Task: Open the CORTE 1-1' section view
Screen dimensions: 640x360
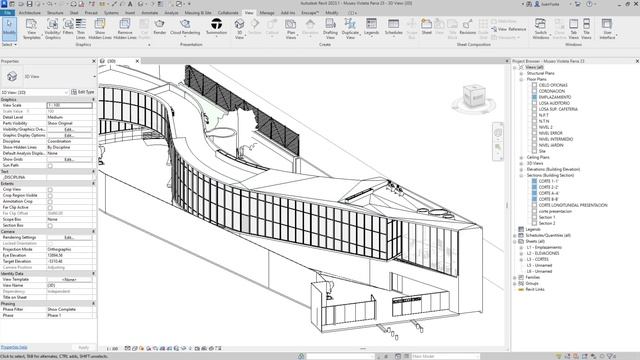Action: click(548, 181)
